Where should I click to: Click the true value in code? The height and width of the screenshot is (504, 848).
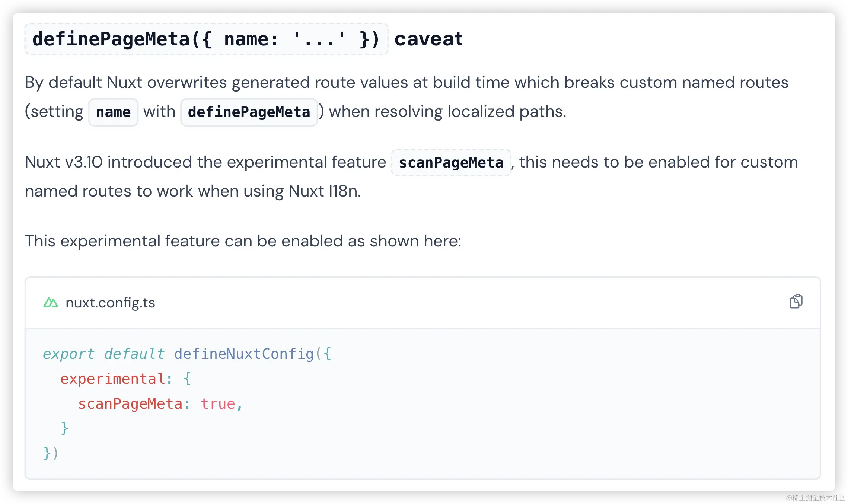[218, 403]
